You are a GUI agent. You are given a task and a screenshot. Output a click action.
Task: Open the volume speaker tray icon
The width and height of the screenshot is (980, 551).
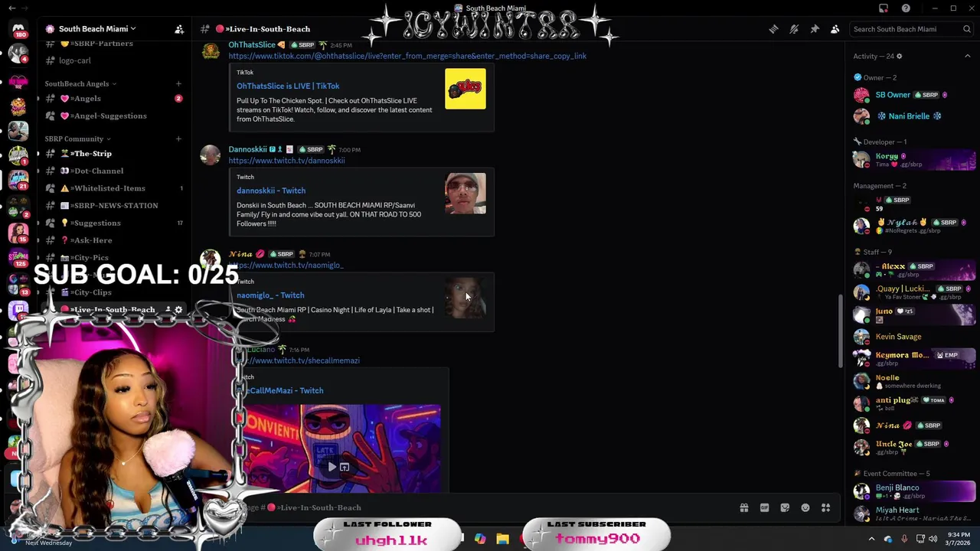point(933,539)
